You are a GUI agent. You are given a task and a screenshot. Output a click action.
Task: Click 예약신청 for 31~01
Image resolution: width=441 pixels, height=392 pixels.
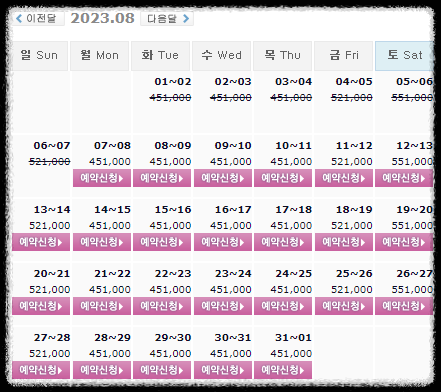(x=283, y=370)
